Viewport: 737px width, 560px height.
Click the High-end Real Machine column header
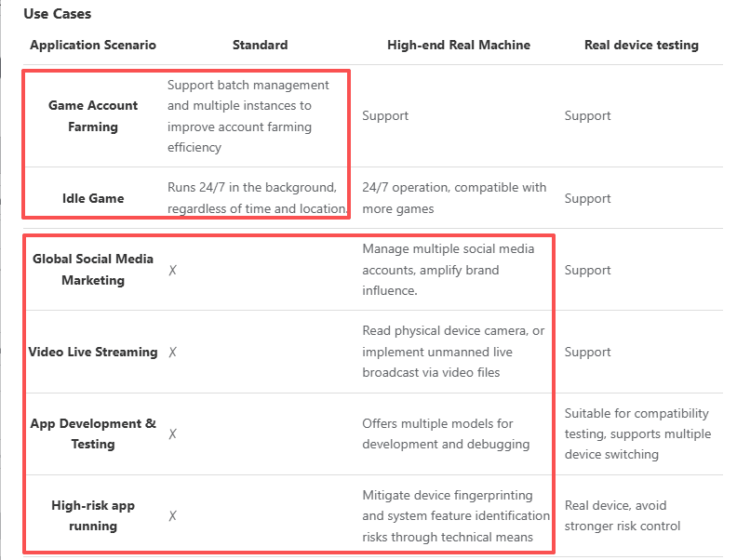pyautogui.click(x=459, y=45)
